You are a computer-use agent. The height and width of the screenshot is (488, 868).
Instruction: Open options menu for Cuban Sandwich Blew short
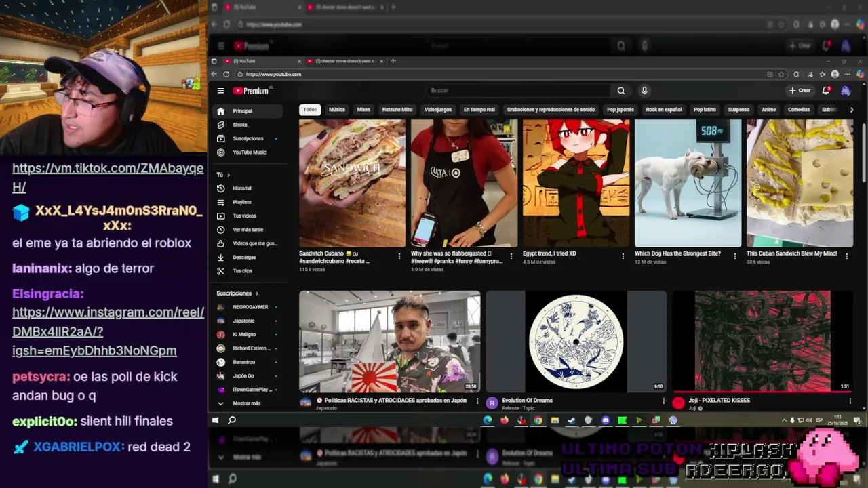(847, 256)
